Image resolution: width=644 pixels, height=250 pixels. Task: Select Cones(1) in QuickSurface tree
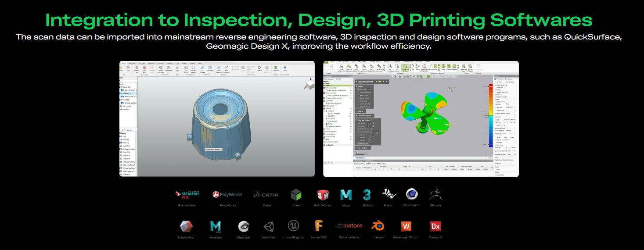pos(126,109)
